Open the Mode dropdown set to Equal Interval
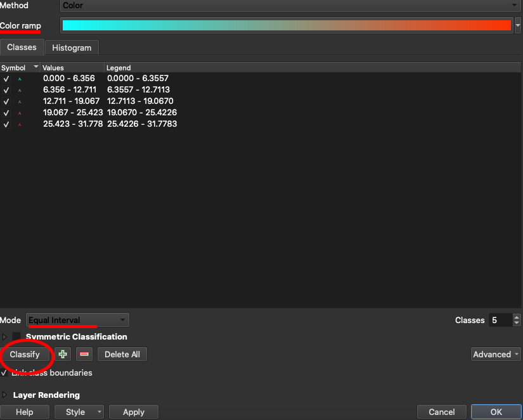523x420 pixels. (x=78, y=321)
